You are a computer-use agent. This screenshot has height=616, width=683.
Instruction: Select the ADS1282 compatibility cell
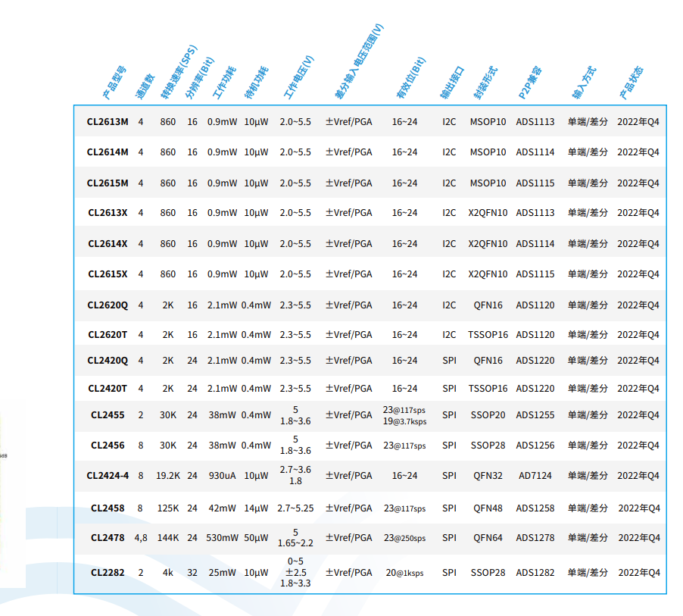tap(535, 573)
